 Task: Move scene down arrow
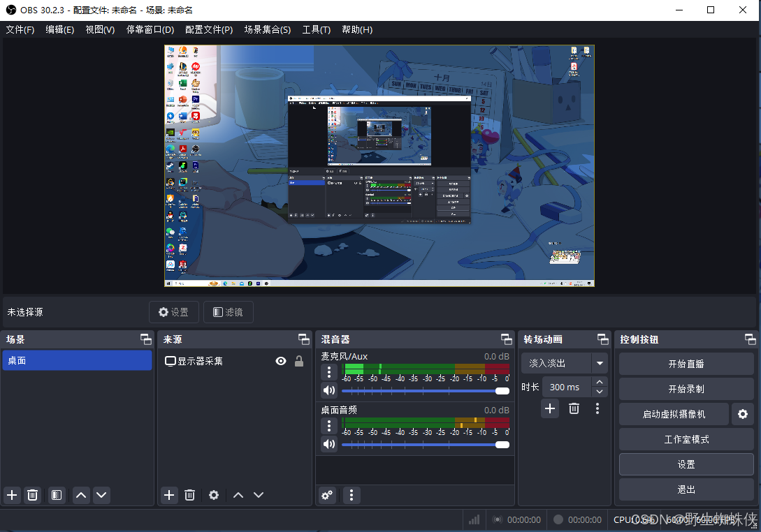tap(101, 495)
